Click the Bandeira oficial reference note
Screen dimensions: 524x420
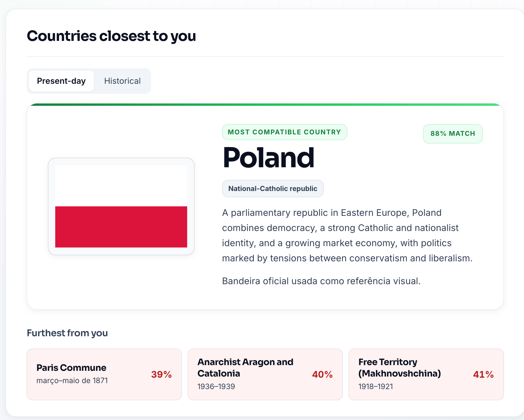point(321,281)
